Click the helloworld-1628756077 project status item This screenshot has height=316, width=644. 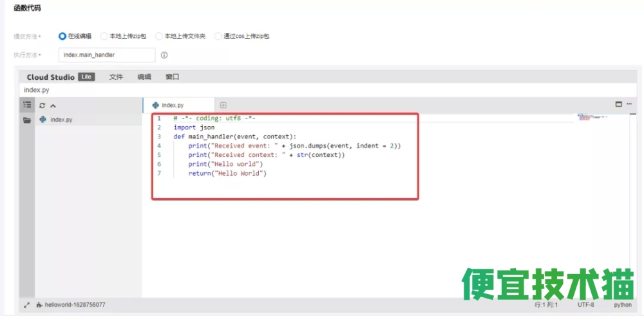click(71, 304)
